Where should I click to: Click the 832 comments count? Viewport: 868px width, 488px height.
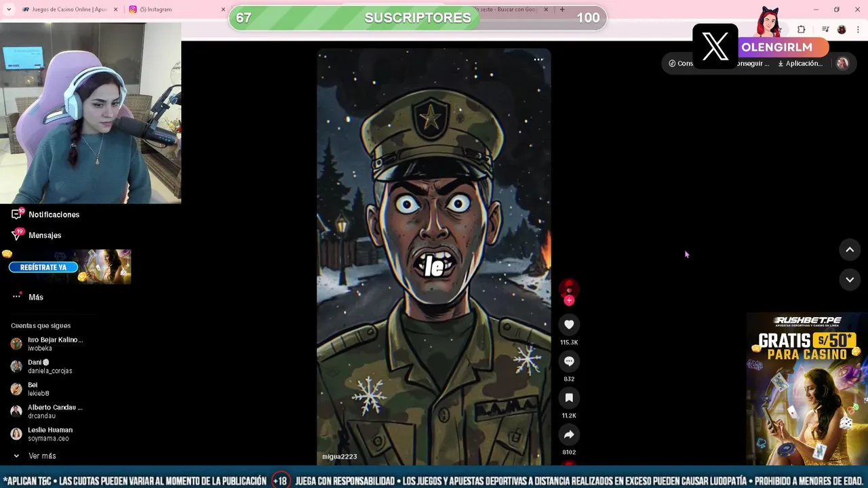point(569,379)
